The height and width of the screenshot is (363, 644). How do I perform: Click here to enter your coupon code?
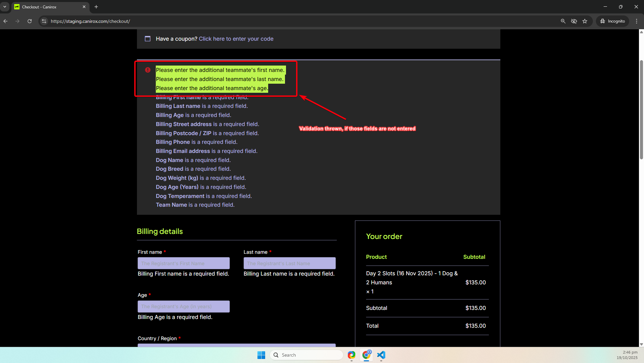[236, 39]
